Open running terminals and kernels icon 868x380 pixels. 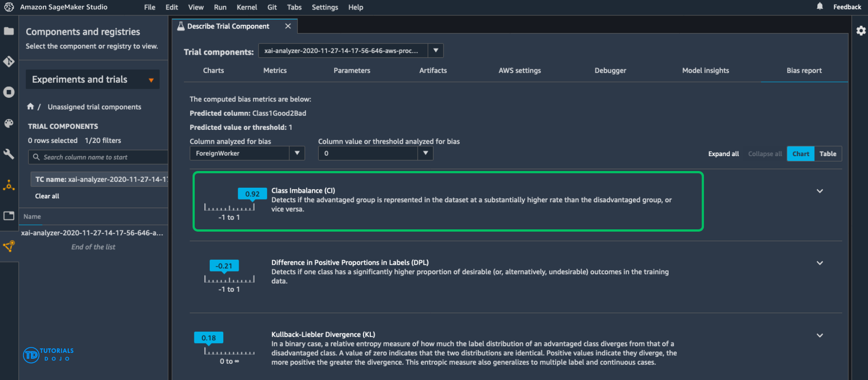pyautogui.click(x=9, y=92)
